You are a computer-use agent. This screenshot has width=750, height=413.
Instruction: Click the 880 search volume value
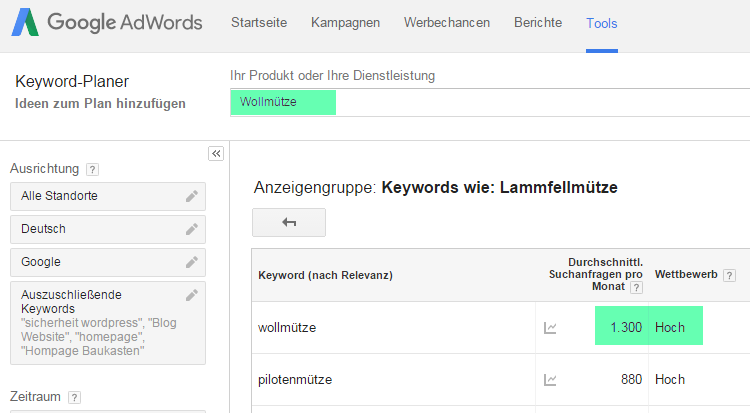tap(631, 380)
